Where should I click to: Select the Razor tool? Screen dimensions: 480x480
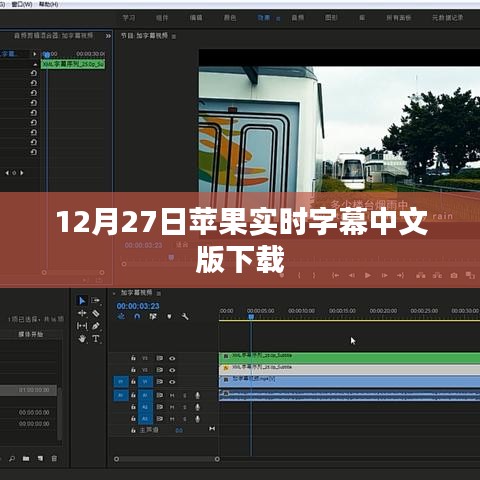point(96,313)
